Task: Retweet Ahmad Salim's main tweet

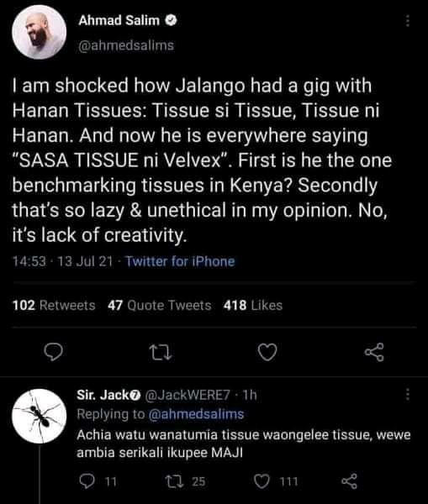Action: [161, 352]
